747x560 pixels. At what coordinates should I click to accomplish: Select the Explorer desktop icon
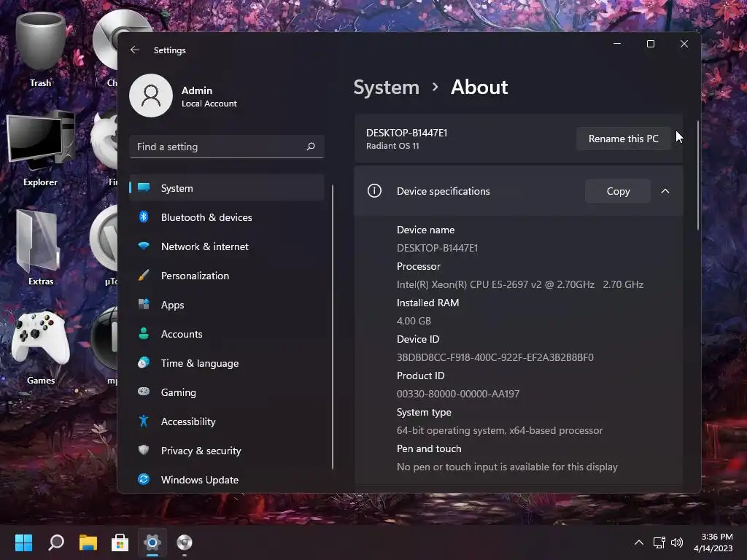coord(41,149)
